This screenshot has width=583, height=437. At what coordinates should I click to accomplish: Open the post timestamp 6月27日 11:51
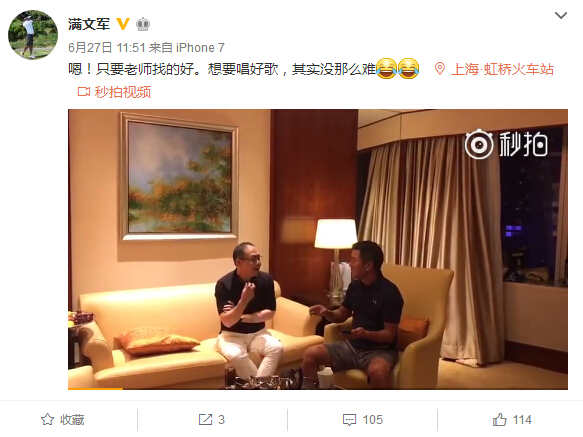click(107, 48)
